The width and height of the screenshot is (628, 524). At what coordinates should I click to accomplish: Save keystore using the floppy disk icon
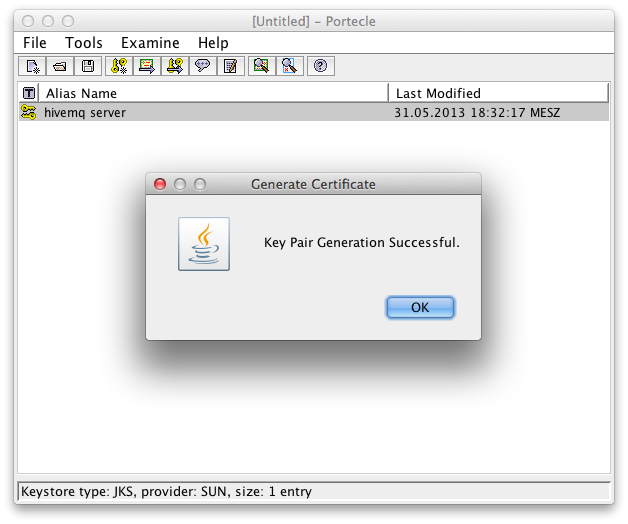pos(88,66)
